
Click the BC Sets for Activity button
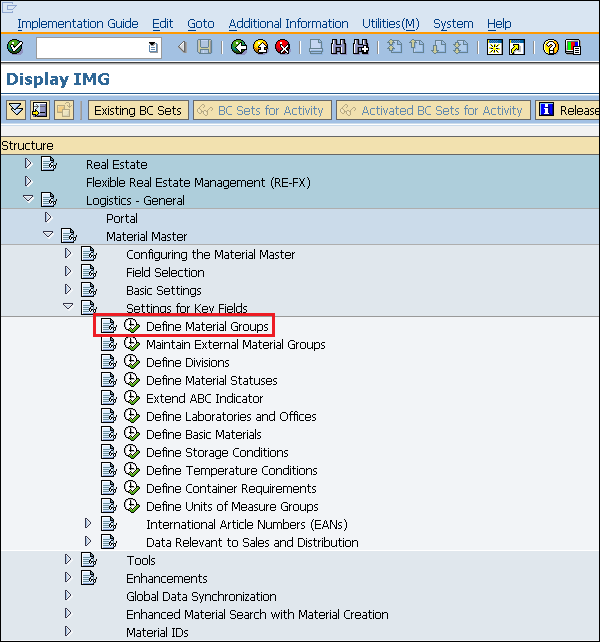(x=263, y=110)
